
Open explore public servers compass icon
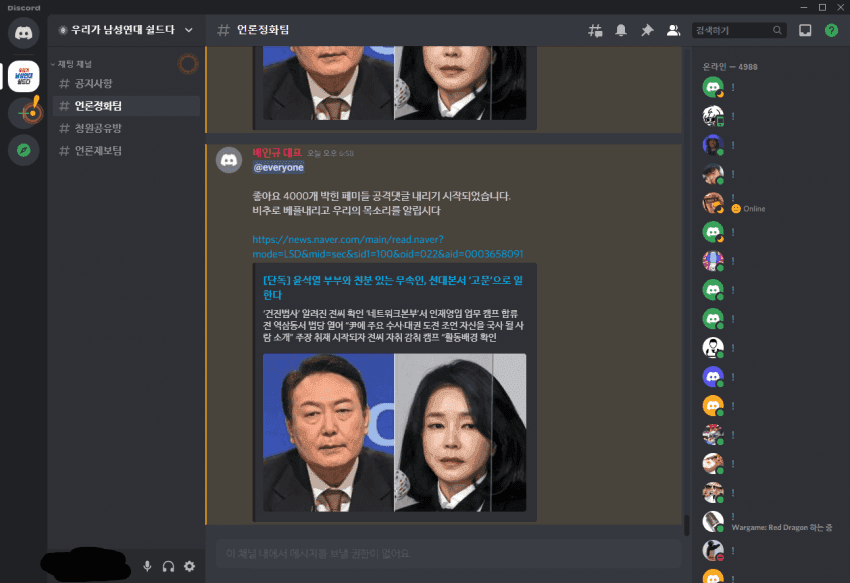(x=23, y=150)
